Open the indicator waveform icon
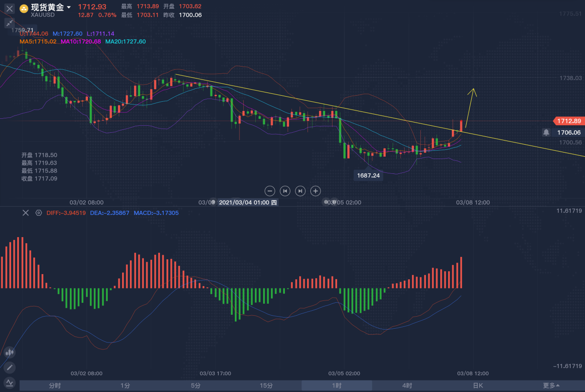This screenshot has height=392, width=585. pyautogui.click(x=9, y=383)
